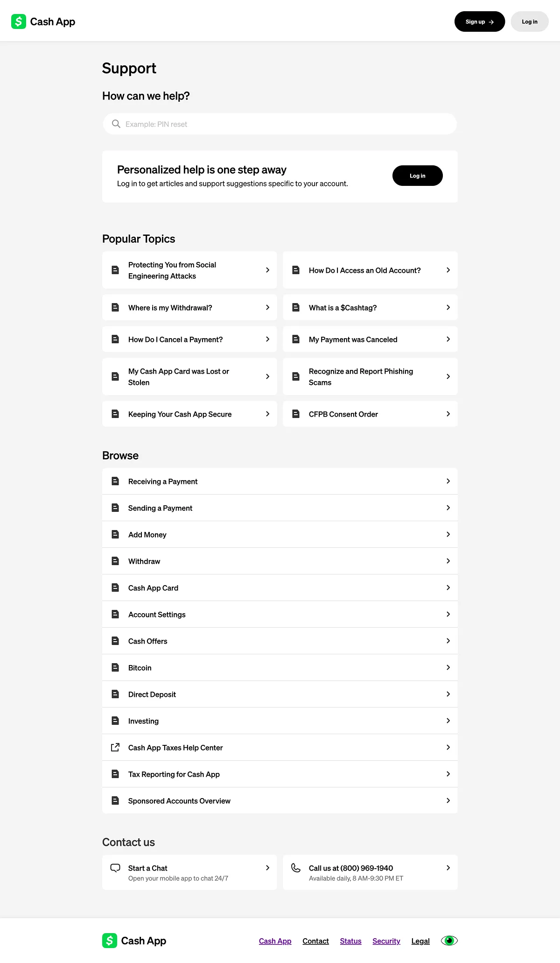
Task: Click document icon next to Bitcoin
Action: point(115,667)
